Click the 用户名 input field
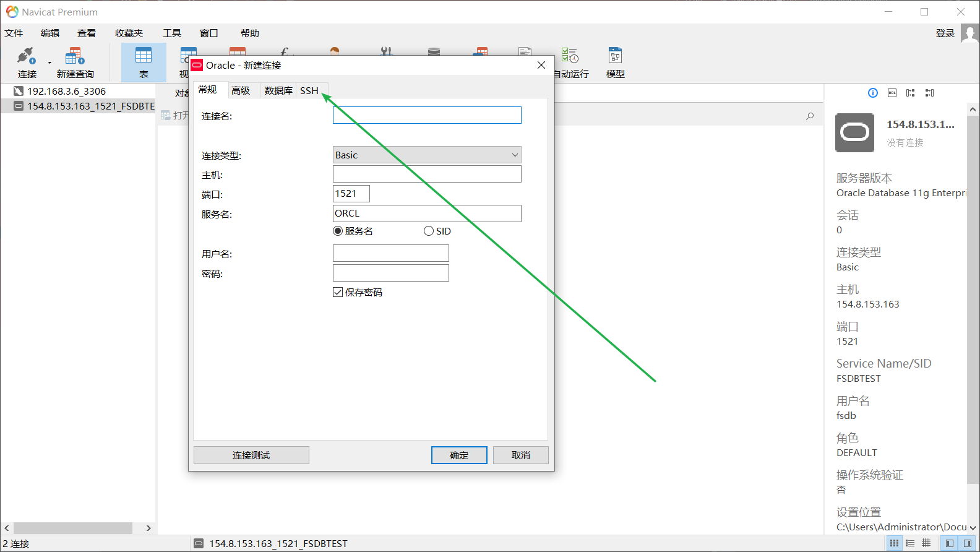The width and height of the screenshot is (980, 552). 391,253
